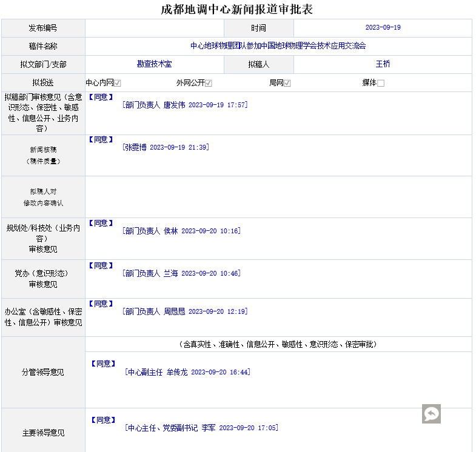The width and height of the screenshot is (476, 452).
Task: Click 【同意】 in the 分管领导意见 row
Action: click(x=102, y=364)
